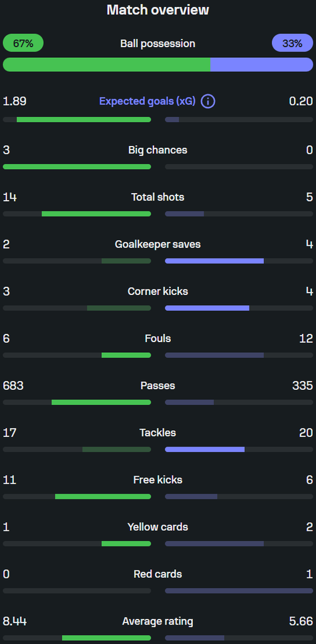Image resolution: width=316 pixels, height=644 pixels.
Task: Click the Match overview heading
Action: [158, 10]
